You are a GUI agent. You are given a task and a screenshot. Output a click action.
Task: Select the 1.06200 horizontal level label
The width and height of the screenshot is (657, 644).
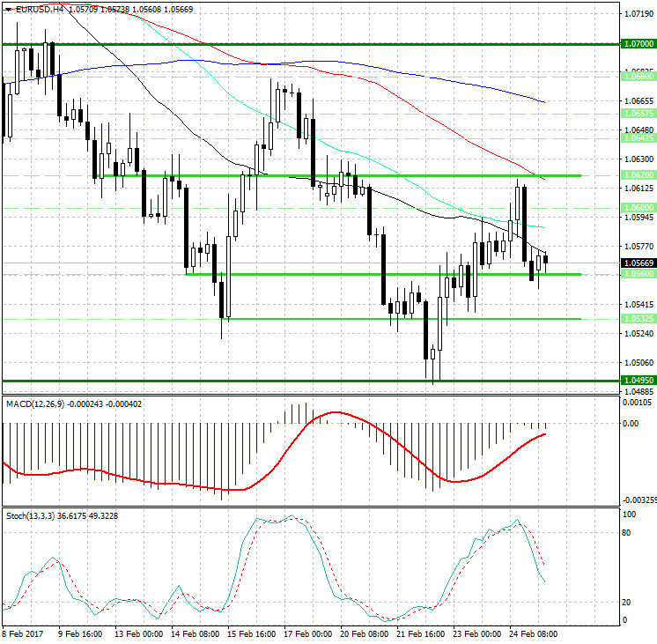[x=639, y=174]
